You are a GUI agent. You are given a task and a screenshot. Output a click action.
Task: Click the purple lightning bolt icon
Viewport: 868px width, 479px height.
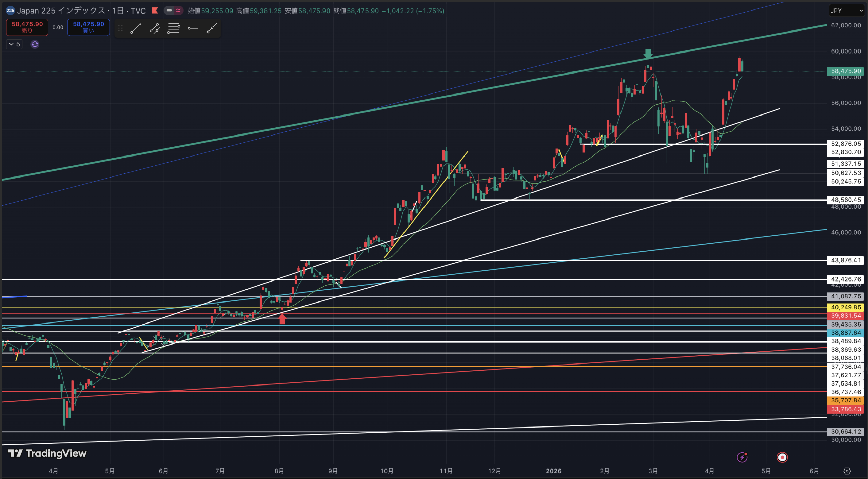(742, 457)
